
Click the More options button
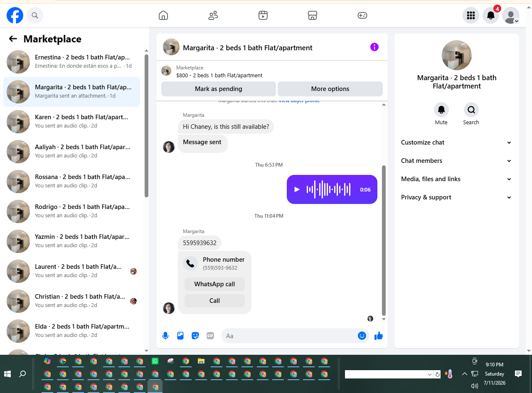[x=330, y=89]
